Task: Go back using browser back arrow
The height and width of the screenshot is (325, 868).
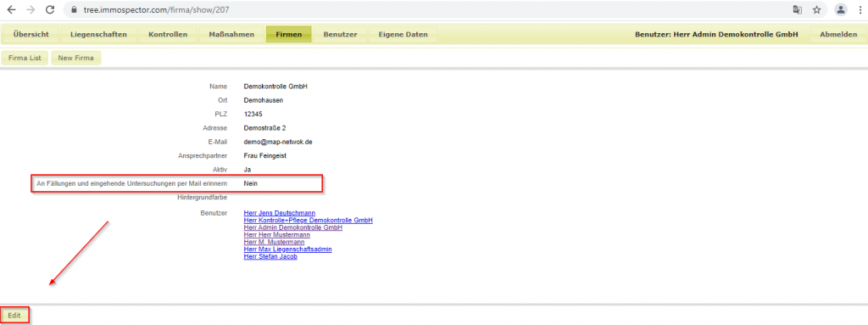Action: click(11, 9)
